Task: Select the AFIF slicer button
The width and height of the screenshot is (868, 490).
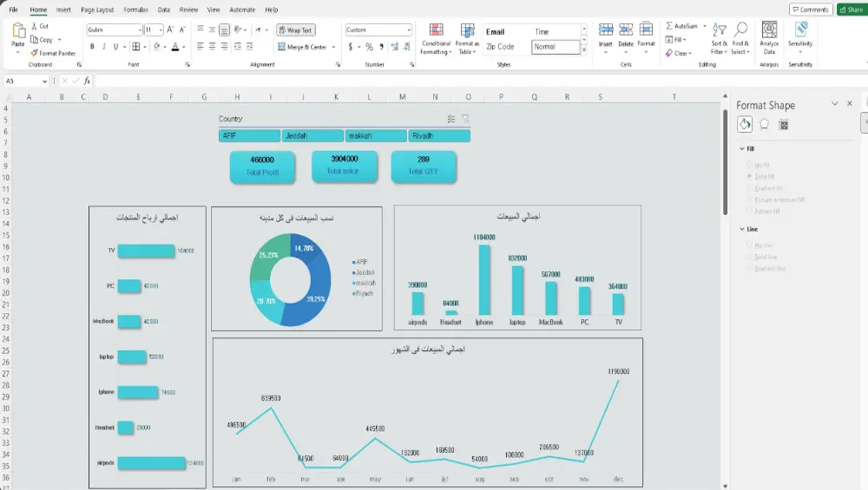Action: [249, 135]
